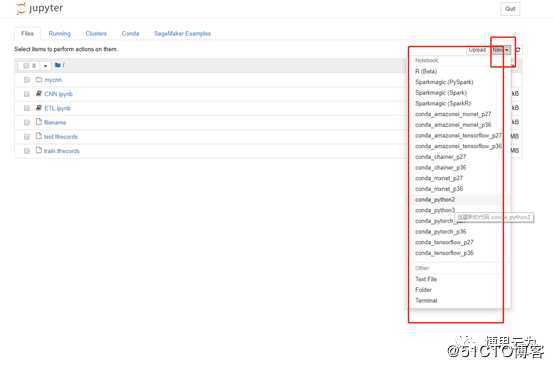The width and height of the screenshot is (554, 368).
Task: Toggle the select-all checkbox in header
Action: point(26,66)
